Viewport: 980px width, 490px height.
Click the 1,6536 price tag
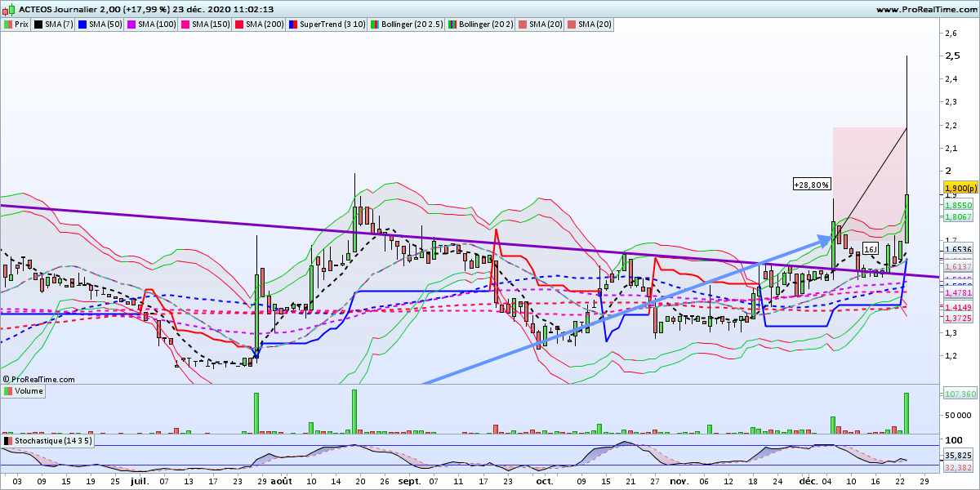coord(957,249)
